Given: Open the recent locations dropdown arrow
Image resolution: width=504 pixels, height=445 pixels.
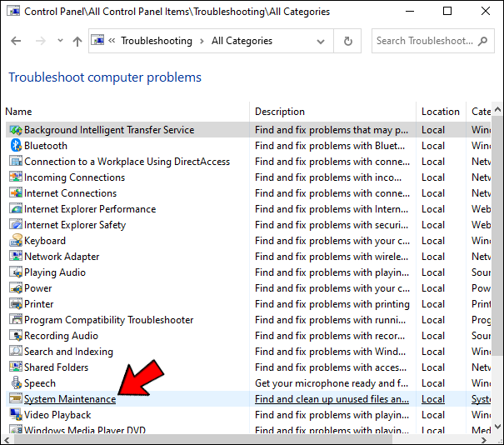Looking at the screenshot, I should 59,41.
